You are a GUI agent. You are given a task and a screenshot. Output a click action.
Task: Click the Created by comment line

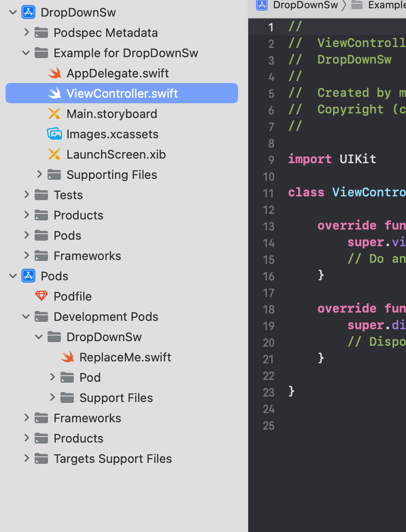click(x=347, y=93)
